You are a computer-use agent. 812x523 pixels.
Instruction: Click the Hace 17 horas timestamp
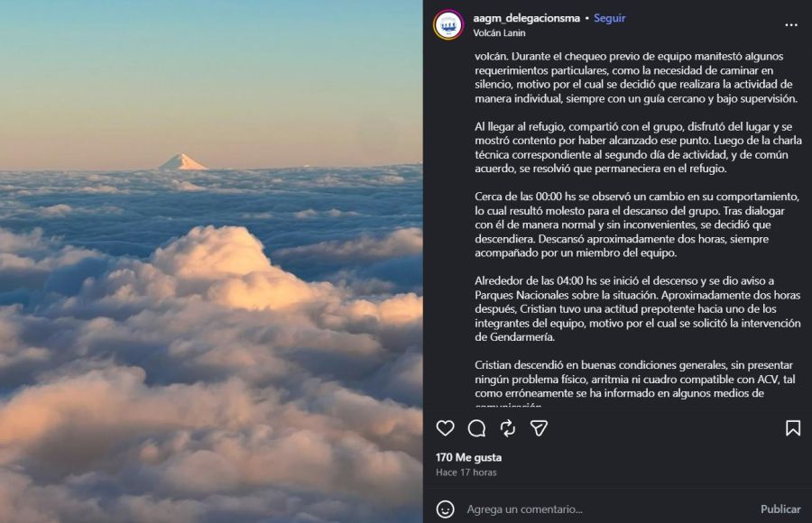(x=466, y=473)
